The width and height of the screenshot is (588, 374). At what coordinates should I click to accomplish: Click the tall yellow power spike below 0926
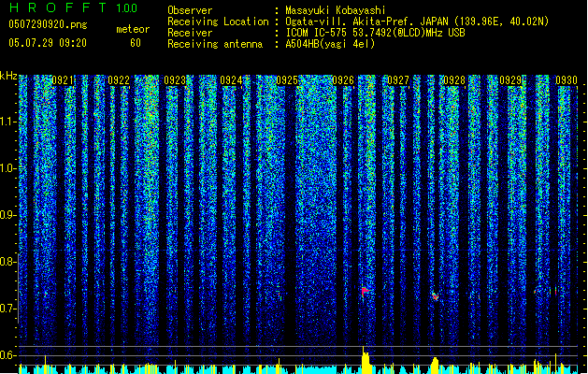[366, 361]
